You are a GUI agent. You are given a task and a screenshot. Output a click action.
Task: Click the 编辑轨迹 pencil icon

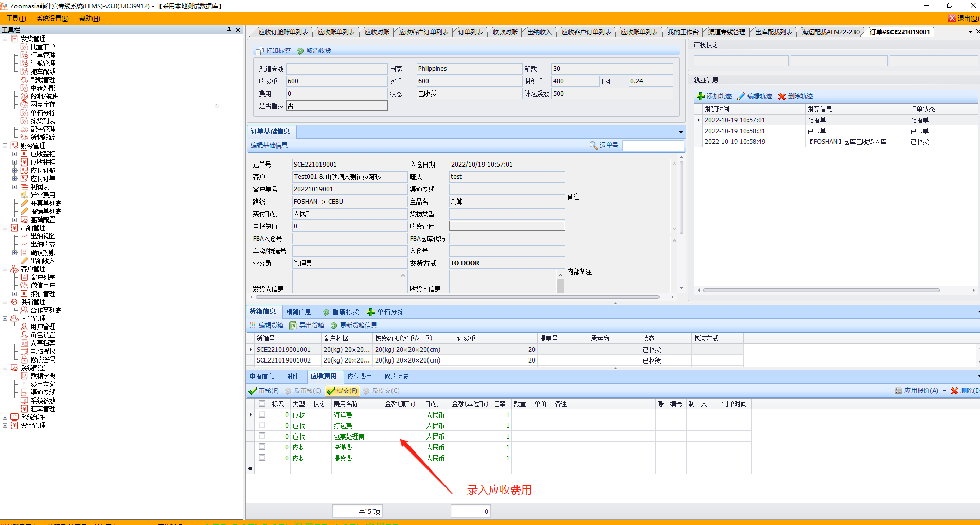point(741,96)
